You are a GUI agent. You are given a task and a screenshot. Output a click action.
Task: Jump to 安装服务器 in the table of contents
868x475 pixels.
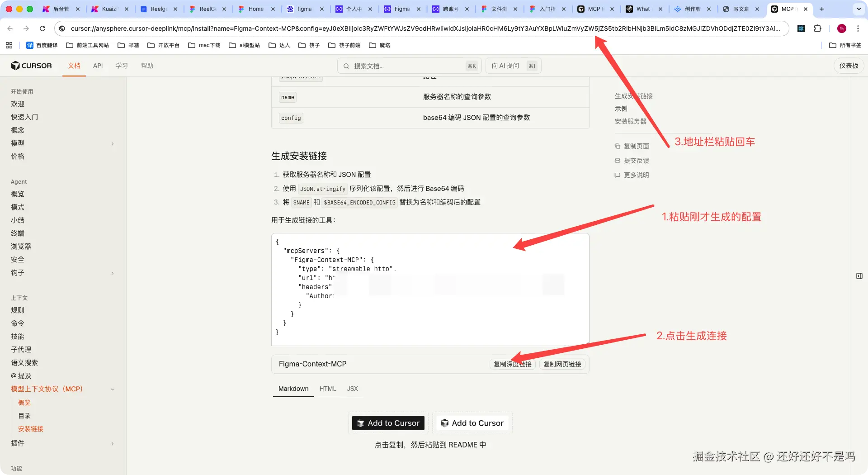pos(631,121)
